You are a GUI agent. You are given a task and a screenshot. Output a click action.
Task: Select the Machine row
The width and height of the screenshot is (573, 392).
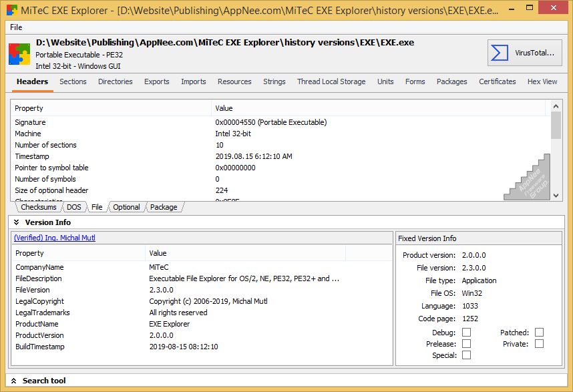tap(280, 134)
